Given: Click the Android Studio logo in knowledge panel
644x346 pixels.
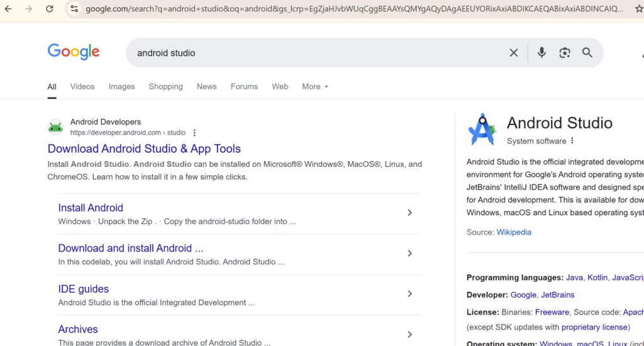Looking at the screenshot, I should point(482,130).
